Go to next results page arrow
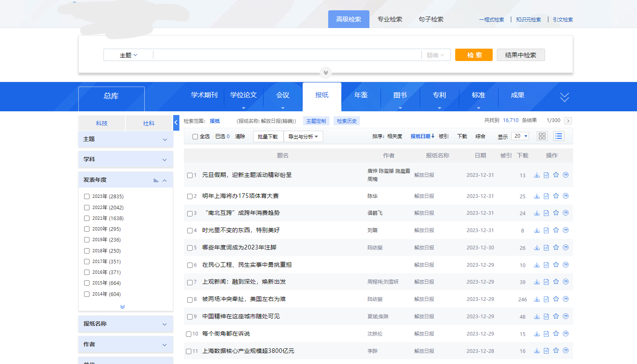 coord(568,121)
